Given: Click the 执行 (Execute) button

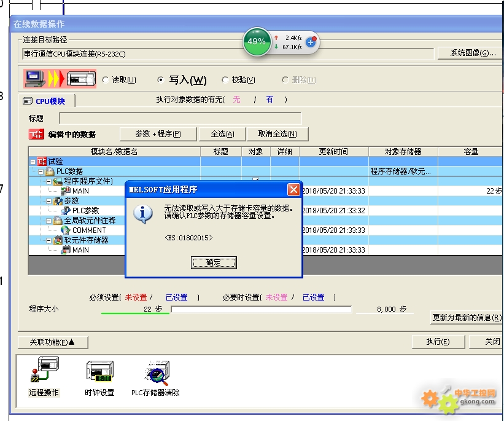Looking at the screenshot, I should (x=437, y=342).
